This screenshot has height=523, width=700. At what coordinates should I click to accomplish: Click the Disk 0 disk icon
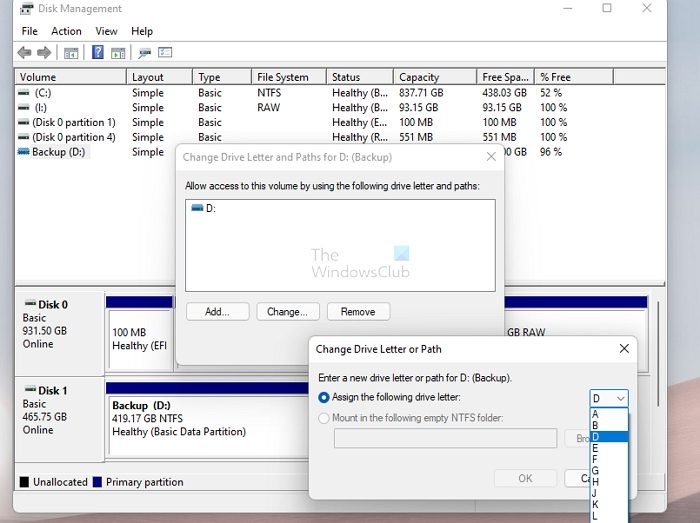[x=30, y=303]
